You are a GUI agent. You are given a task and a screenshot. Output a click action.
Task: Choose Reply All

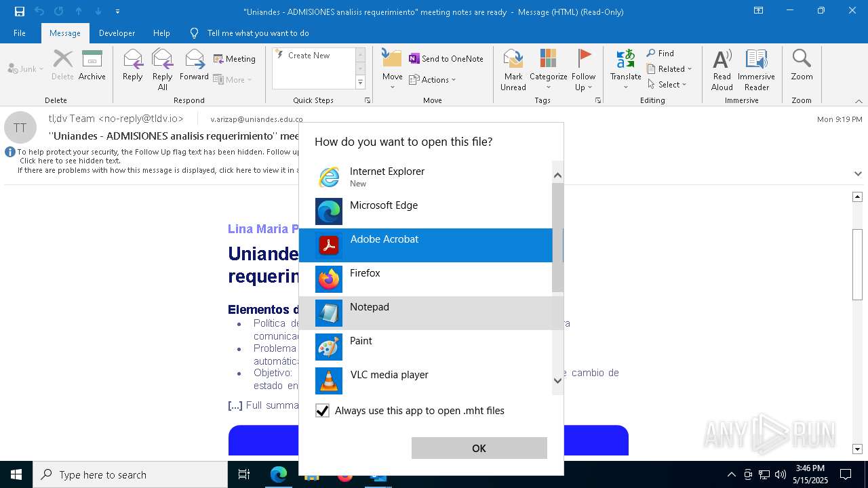[163, 70]
